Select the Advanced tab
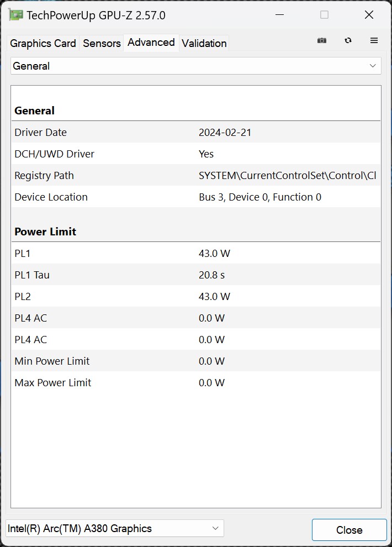 (x=151, y=43)
